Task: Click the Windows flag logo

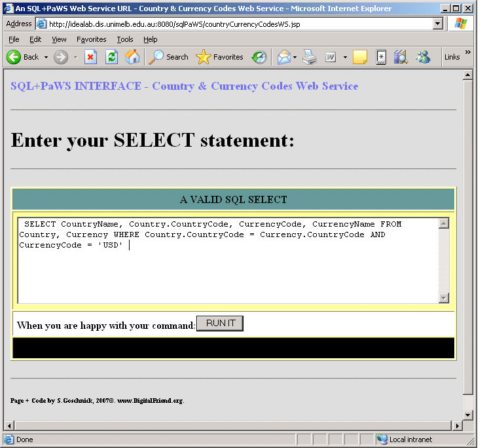Action: point(461,24)
